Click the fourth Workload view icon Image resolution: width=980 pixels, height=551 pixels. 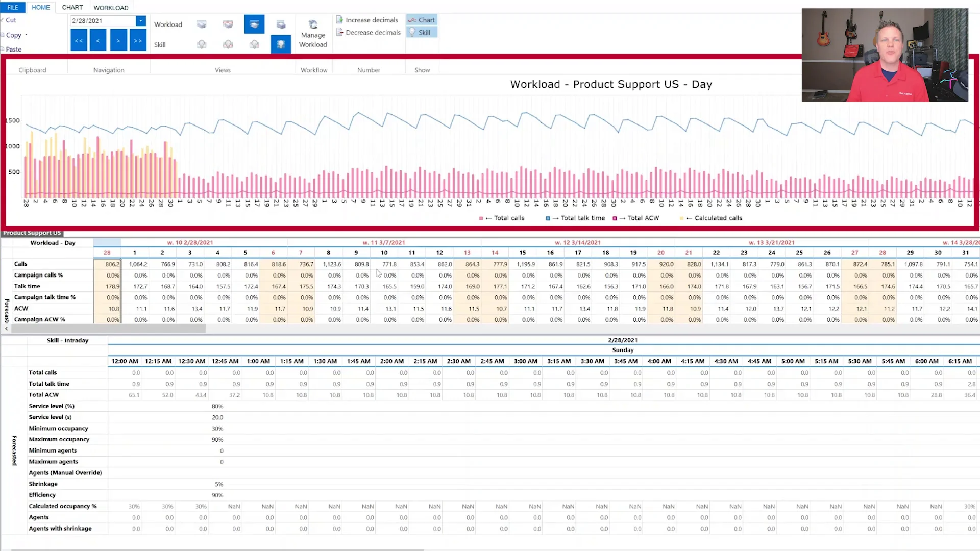[281, 24]
